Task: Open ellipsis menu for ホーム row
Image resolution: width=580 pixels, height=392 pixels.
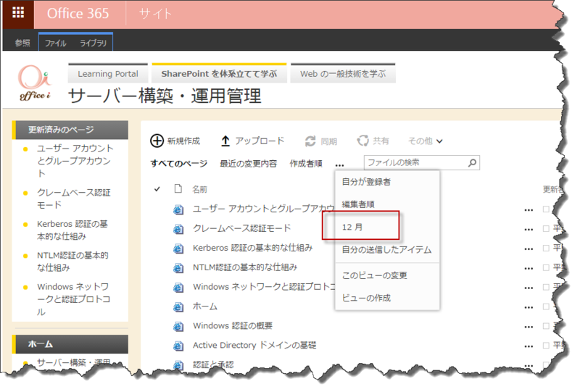Action: 529,308
